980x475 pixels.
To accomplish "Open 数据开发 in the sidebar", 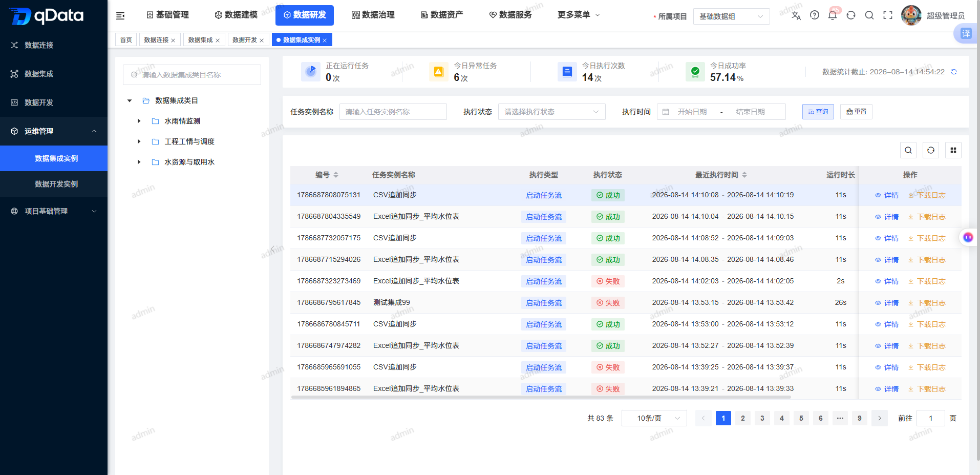I will (54, 102).
